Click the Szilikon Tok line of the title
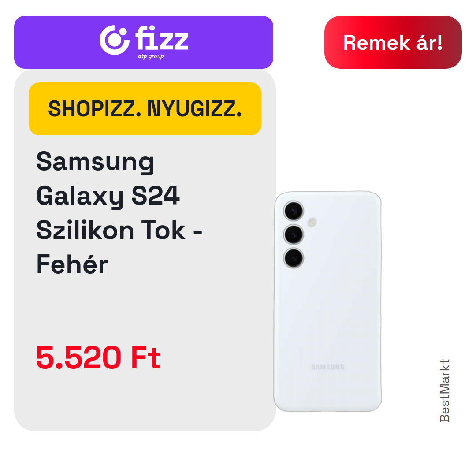476x476 pixels. [x=119, y=230]
